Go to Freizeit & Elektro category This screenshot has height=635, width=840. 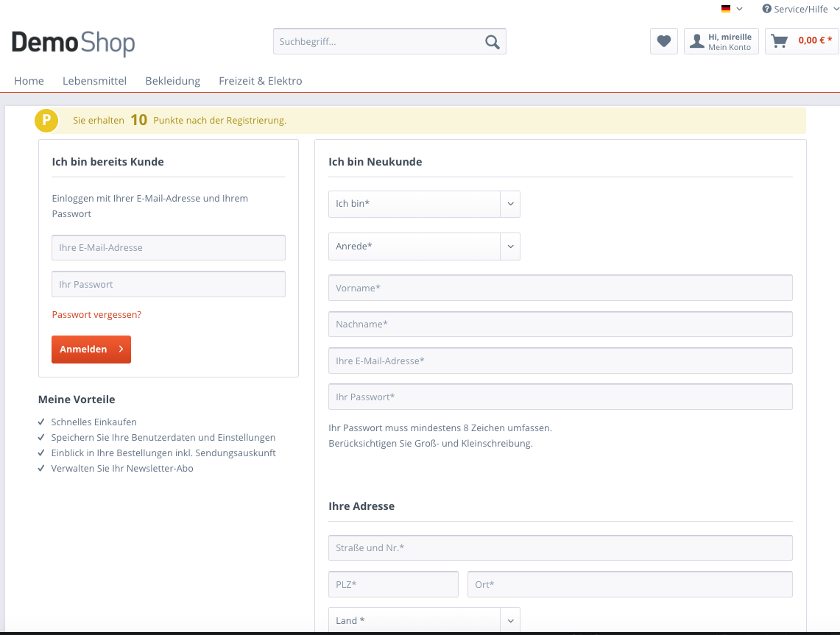[261, 81]
